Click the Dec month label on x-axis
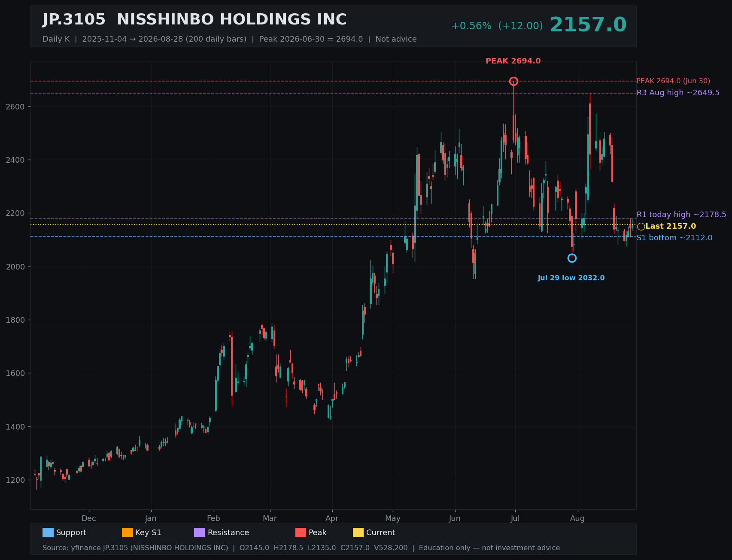Viewport: 732px width, 560px height. coord(89,518)
